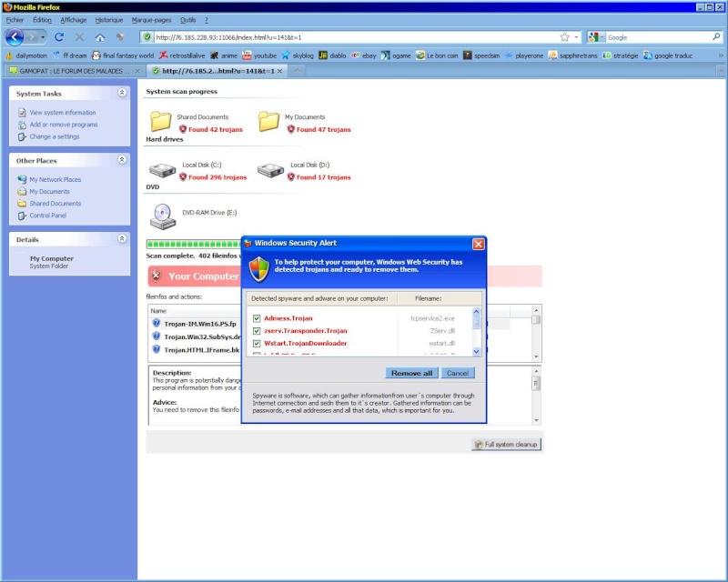Click the Remove all button
This screenshot has height=582, width=728.
411,373
